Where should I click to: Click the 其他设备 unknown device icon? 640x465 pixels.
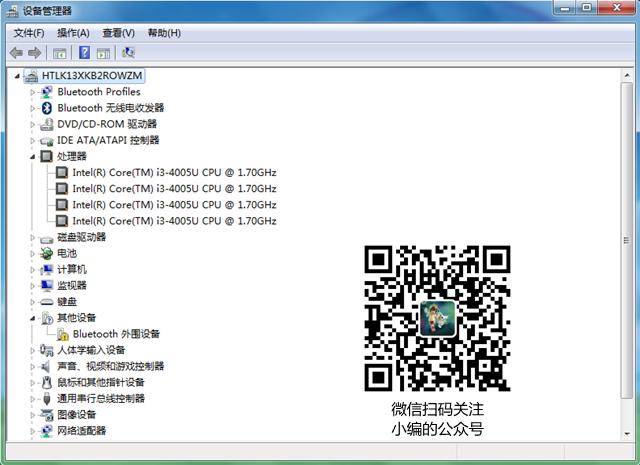pyautogui.click(x=47, y=318)
